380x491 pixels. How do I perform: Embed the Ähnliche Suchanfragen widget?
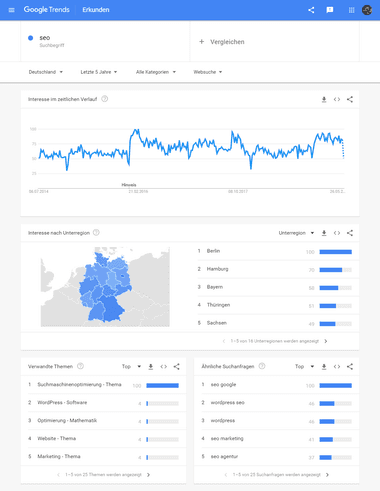click(337, 367)
